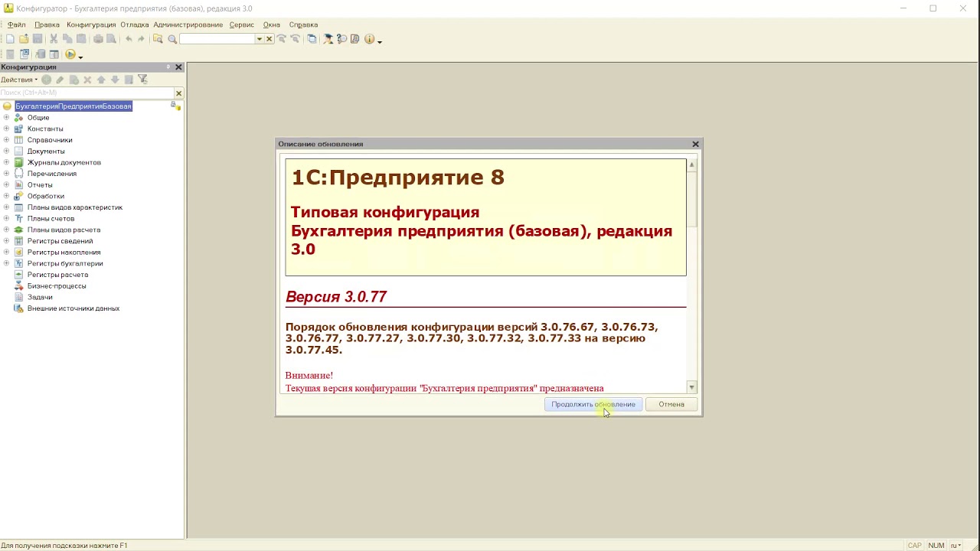This screenshot has width=980, height=551.
Task: Open the Администрирование menu
Action: pyautogui.click(x=188, y=24)
